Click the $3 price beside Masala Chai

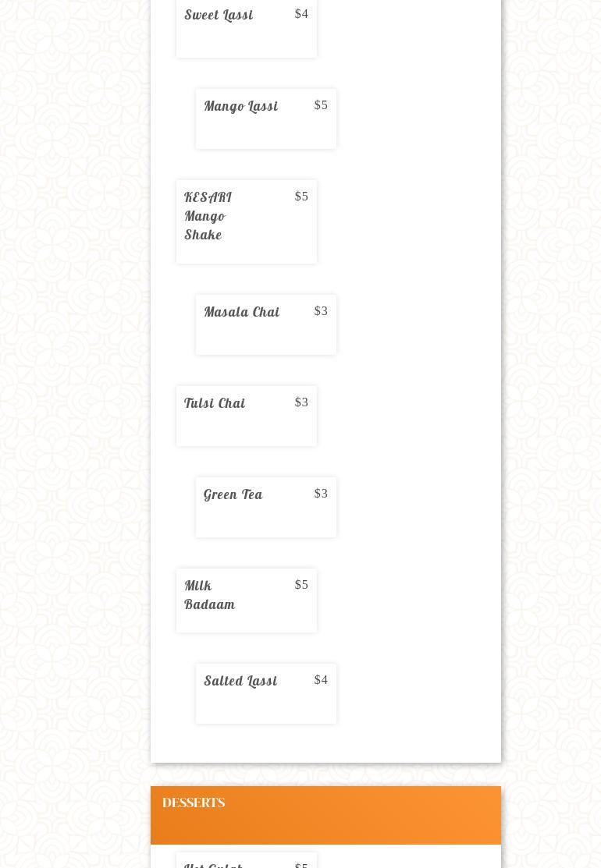(x=321, y=311)
